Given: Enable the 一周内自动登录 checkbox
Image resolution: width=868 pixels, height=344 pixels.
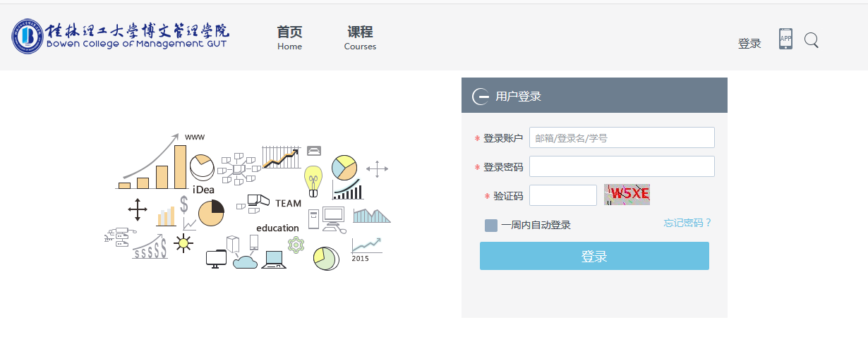Looking at the screenshot, I should pos(491,226).
